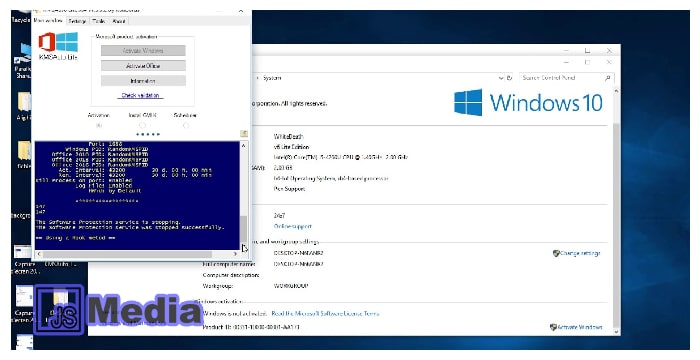Screen dimensions: 700x360
Task: Open the Online support link
Action: (292, 226)
